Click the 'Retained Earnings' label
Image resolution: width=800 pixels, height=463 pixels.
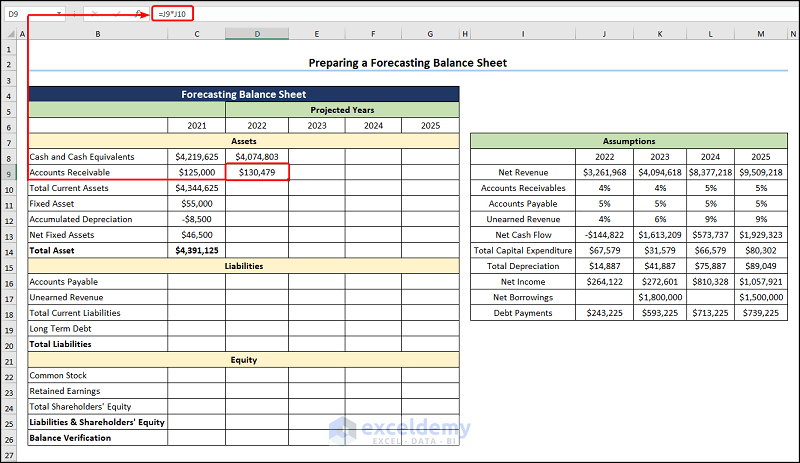point(65,391)
